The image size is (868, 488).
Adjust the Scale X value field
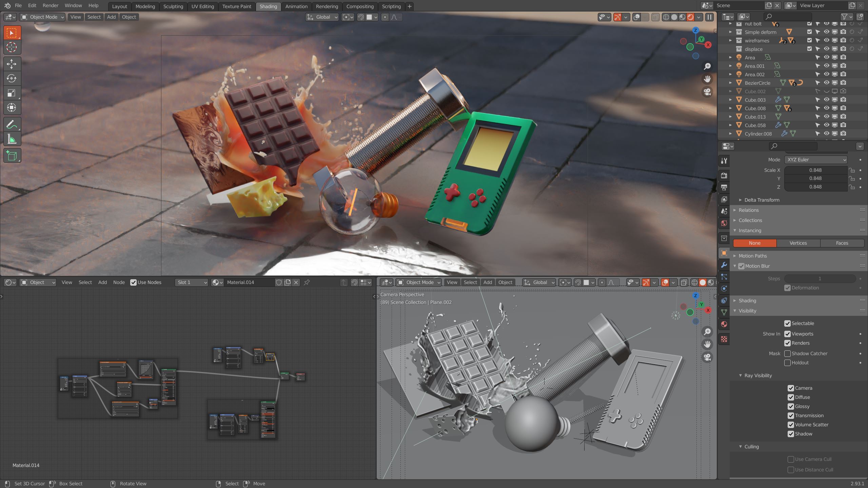click(x=816, y=170)
